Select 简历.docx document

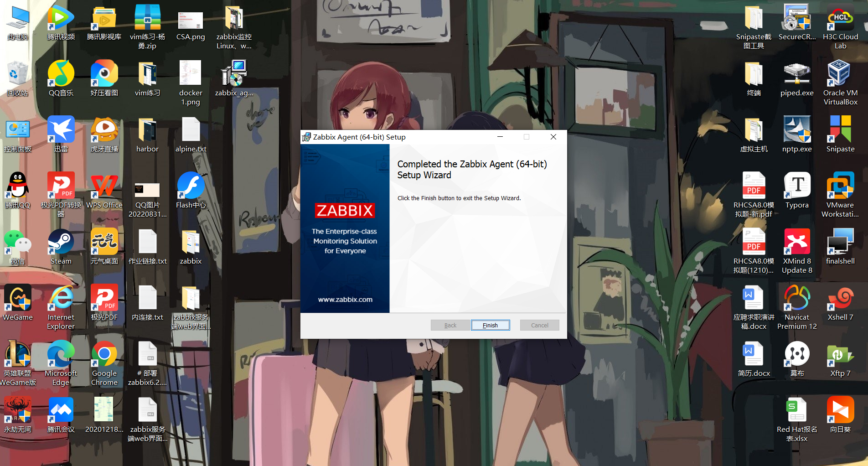click(754, 359)
